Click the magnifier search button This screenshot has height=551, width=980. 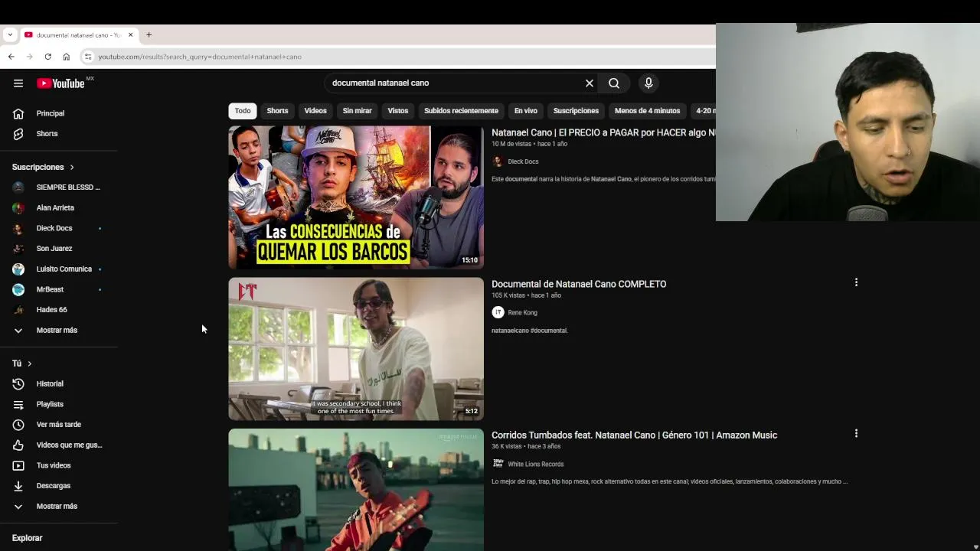click(614, 83)
